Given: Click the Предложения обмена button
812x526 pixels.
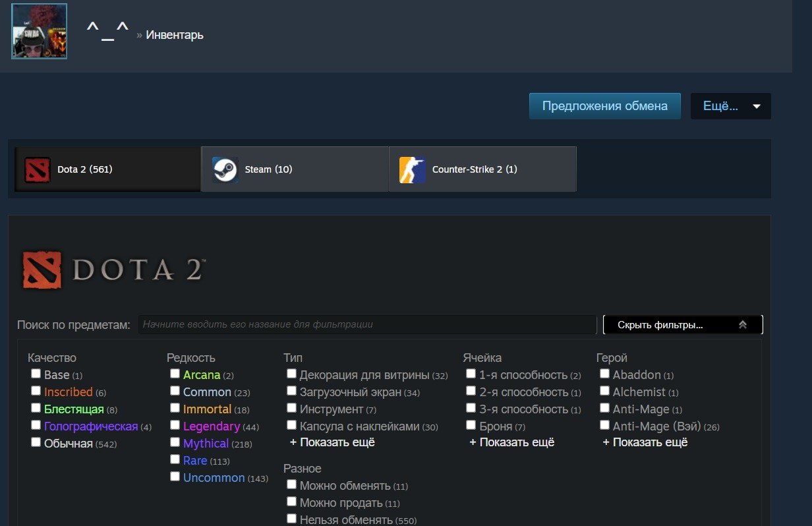Looking at the screenshot, I should [604, 106].
